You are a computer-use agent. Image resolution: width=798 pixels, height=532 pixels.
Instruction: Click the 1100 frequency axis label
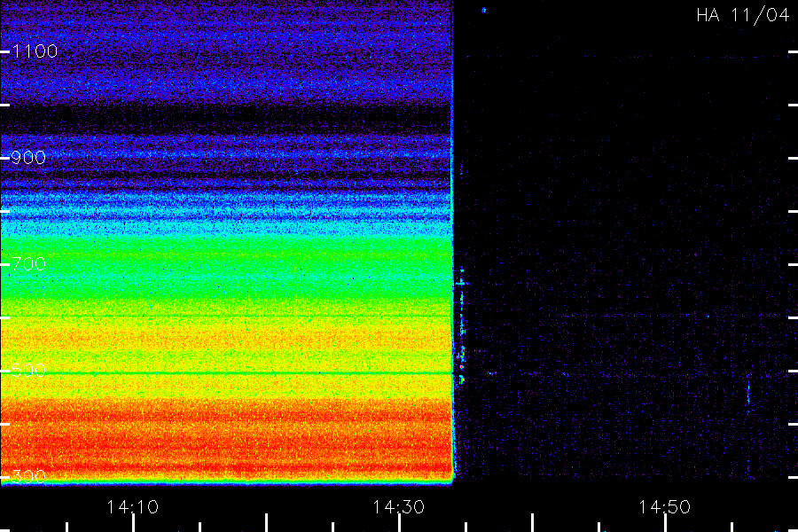click(35, 51)
